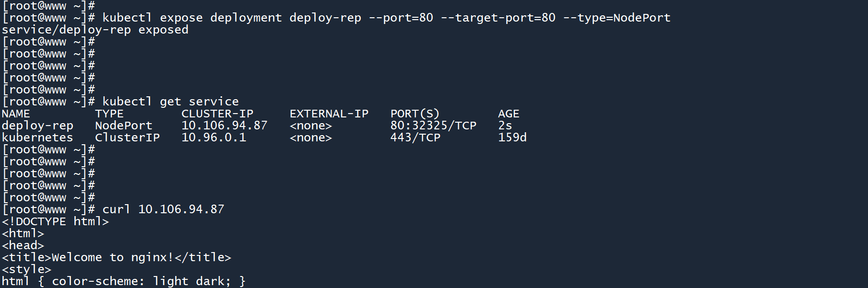Screen dimensions: 868x288
Task: Click the "curl 10.106.94.87" command
Action: (163, 209)
